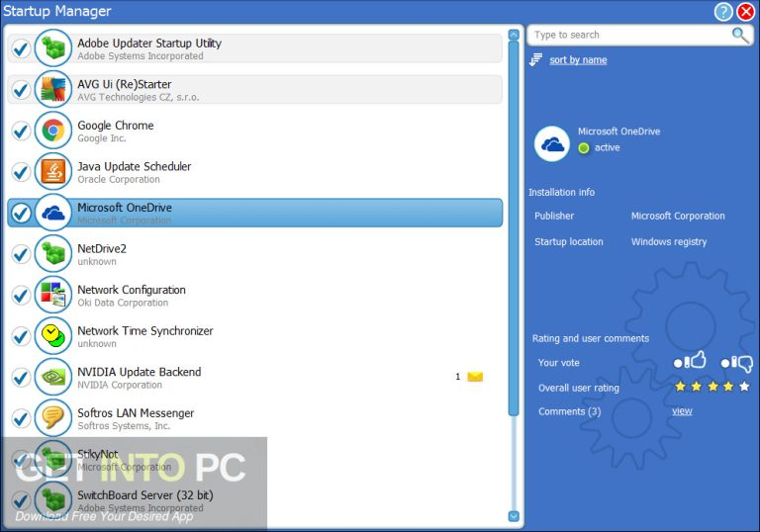
Task: Click the sort by name link
Action: [578, 60]
